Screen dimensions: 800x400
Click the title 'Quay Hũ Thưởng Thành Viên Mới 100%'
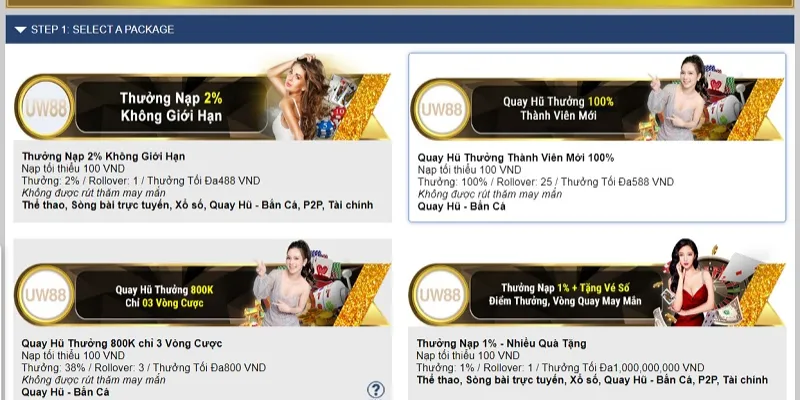click(x=516, y=158)
